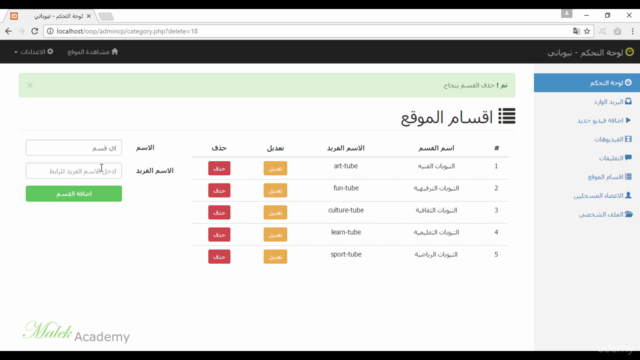Click the folder icon beside الملف الشخصي
640x360 pixels.
click(x=629, y=214)
